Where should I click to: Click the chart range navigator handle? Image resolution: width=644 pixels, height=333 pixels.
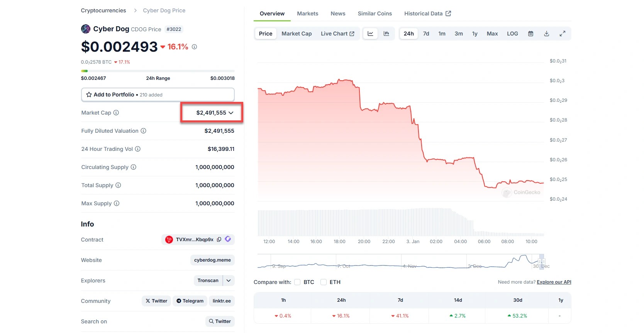[541, 262]
